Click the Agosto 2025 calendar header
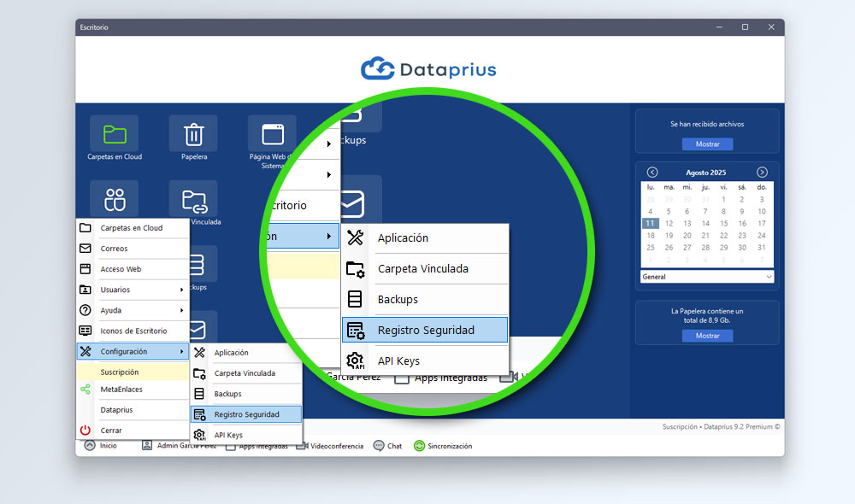The image size is (855, 504). click(x=706, y=173)
